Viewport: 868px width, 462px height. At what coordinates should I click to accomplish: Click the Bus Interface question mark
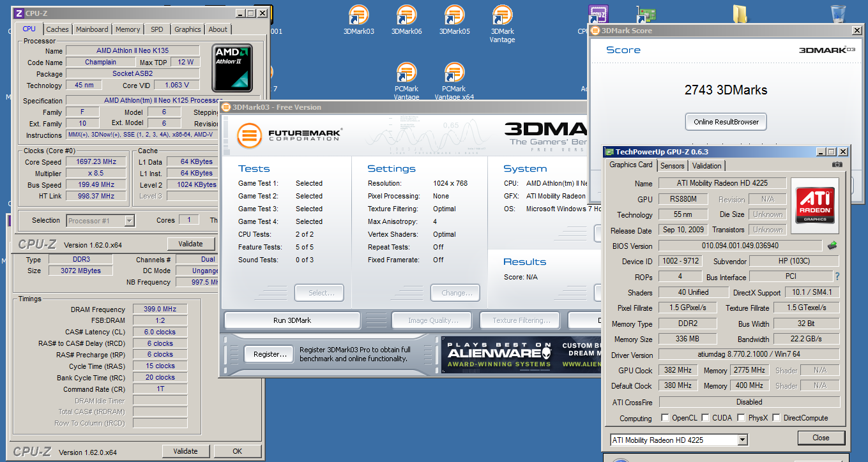point(837,276)
